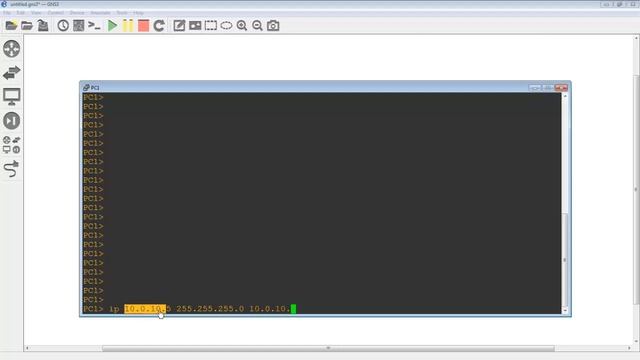Open the Annotate menu
This screenshot has height=360, width=640.
click(100, 13)
